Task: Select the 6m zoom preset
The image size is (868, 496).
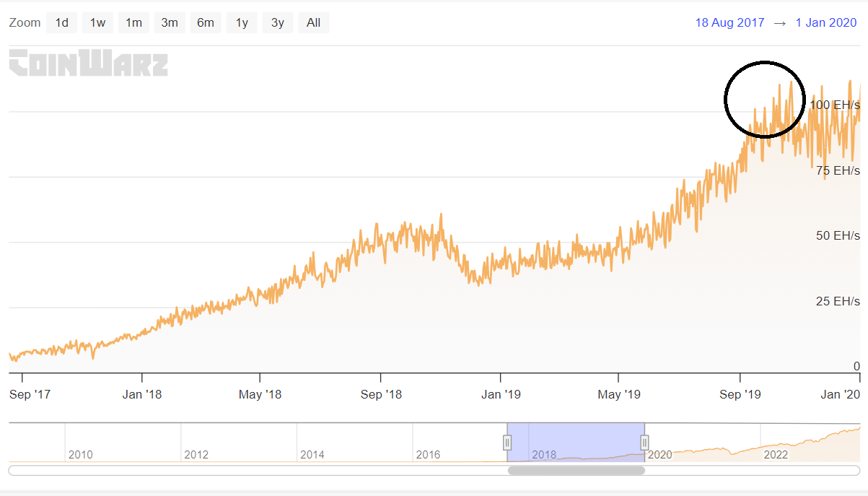Action: (205, 22)
